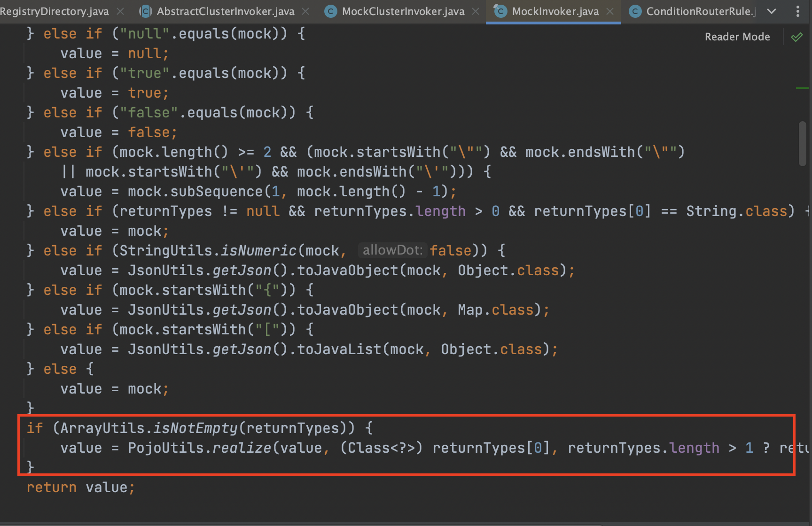Click the "true" string literal
The height and width of the screenshot is (526, 812).
[x=145, y=73]
